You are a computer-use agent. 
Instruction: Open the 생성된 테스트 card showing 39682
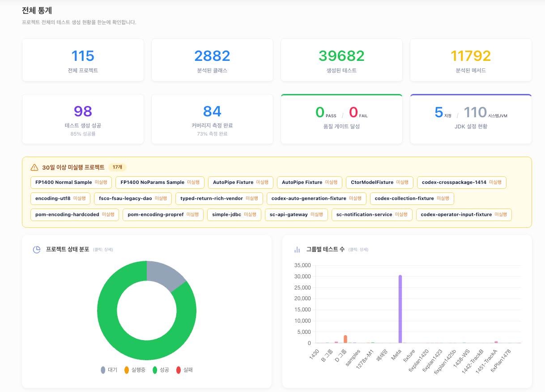tap(341, 60)
